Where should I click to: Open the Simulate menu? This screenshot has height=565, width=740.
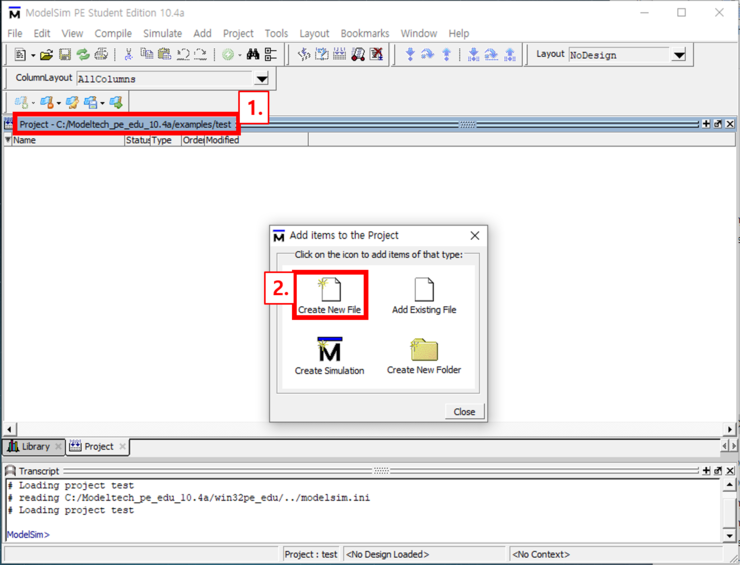(x=162, y=34)
